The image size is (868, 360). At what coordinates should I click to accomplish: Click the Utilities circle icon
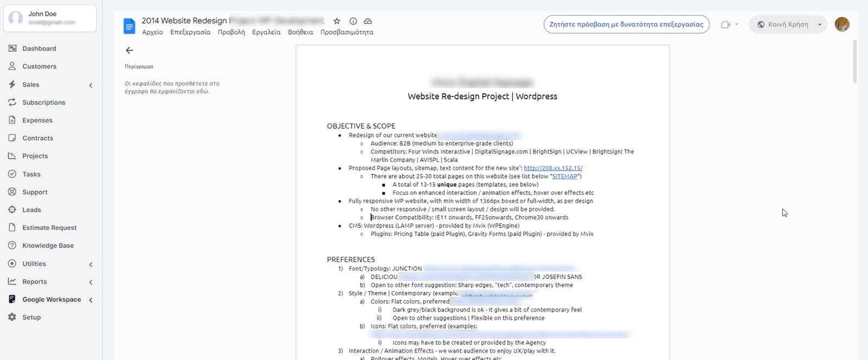(x=12, y=263)
